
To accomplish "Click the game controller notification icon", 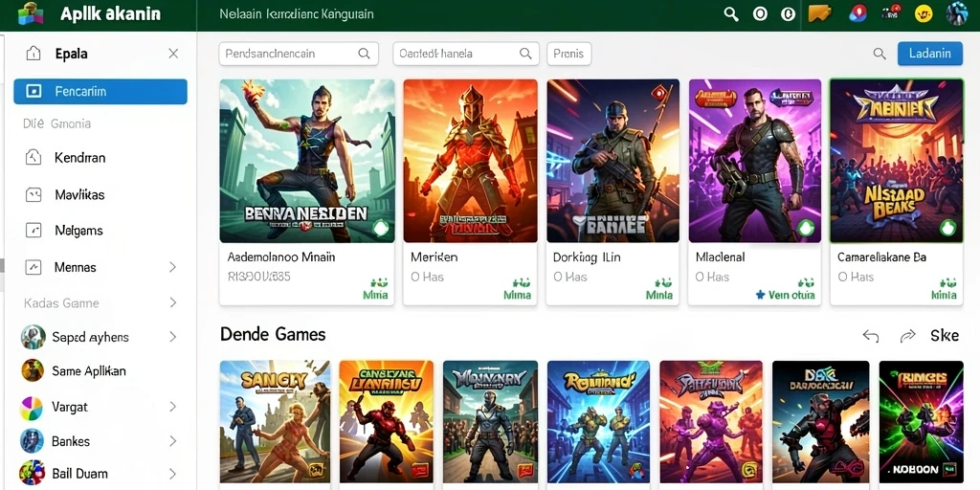I will 890,13.
